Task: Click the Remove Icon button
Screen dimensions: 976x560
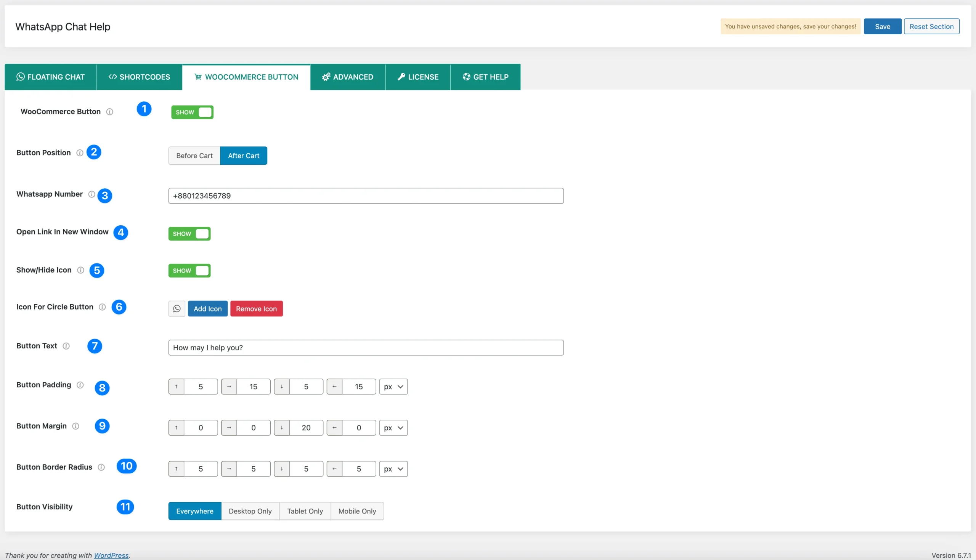Action: pos(257,309)
